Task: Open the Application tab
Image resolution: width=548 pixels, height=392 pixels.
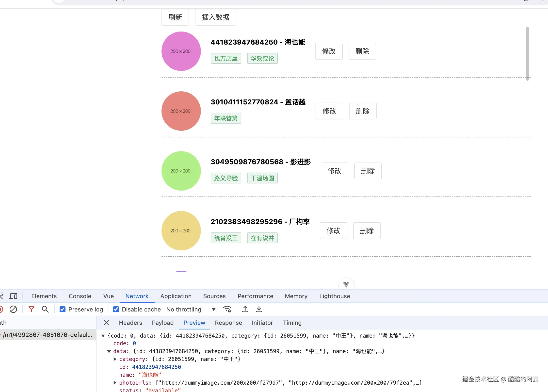Action: click(x=176, y=296)
